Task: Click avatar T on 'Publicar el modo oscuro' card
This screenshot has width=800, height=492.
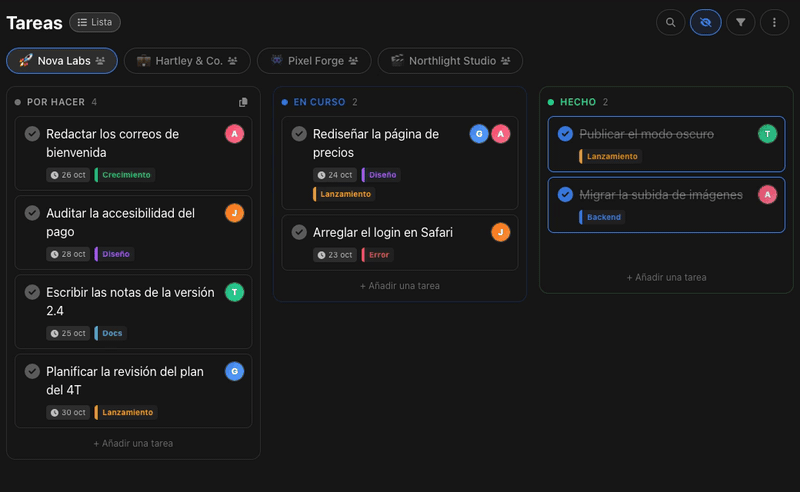Action: click(767, 134)
